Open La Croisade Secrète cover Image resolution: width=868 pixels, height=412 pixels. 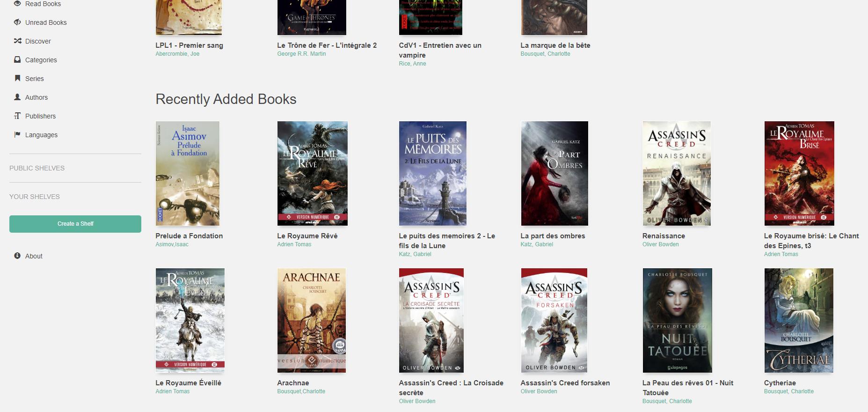(x=431, y=321)
